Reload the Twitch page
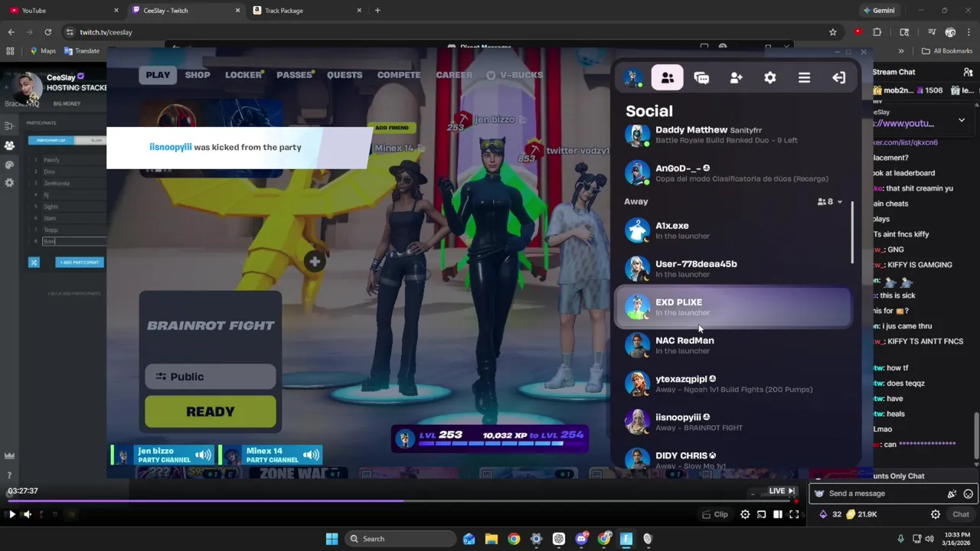The image size is (980, 551). click(x=47, y=32)
